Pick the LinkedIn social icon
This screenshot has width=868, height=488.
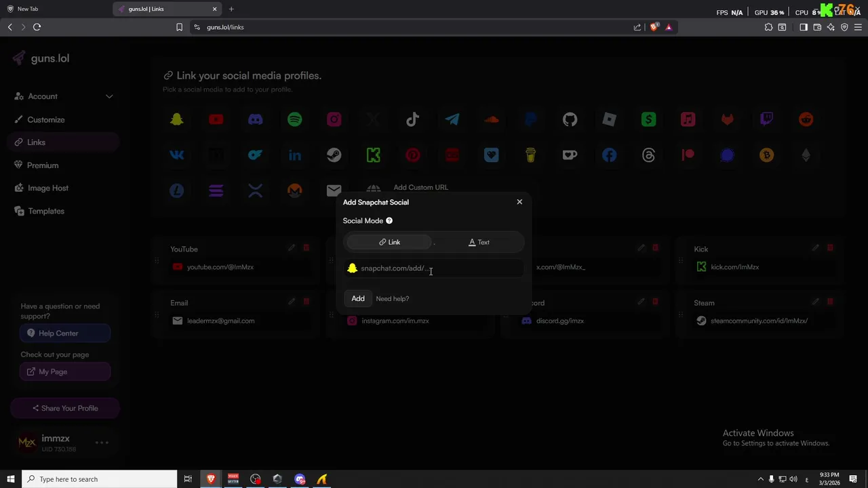295,155
